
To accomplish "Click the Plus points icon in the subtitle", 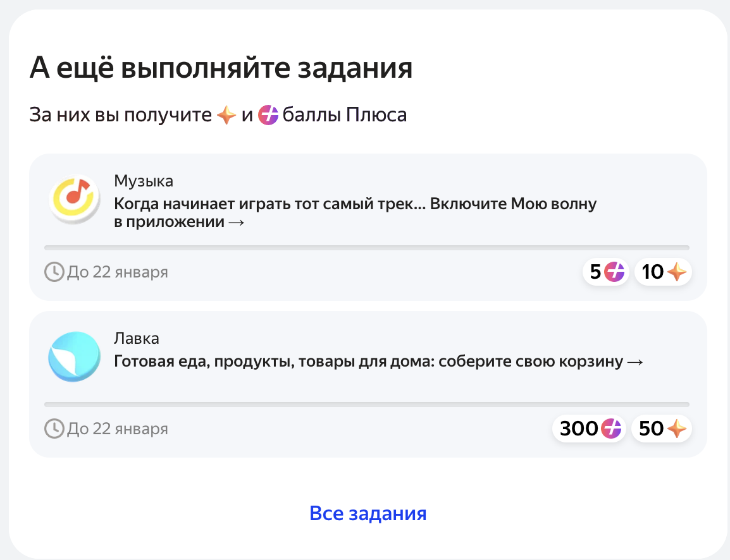I will (x=268, y=115).
